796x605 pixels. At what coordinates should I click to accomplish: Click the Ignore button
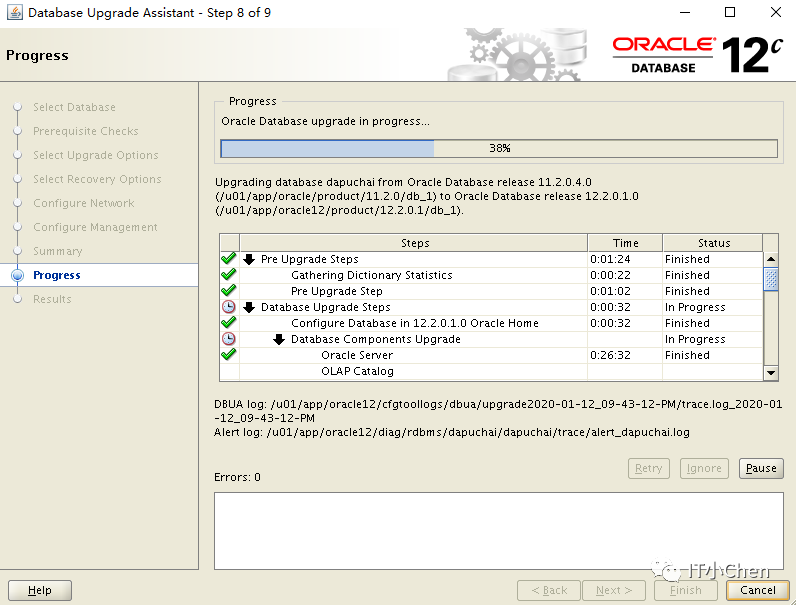[704, 468]
